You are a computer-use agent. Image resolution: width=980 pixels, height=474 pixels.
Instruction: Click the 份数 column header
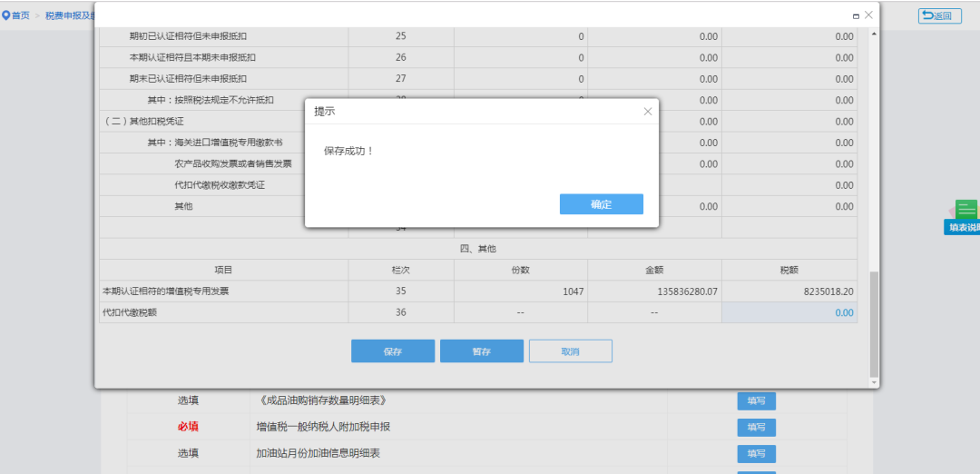[521, 270]
